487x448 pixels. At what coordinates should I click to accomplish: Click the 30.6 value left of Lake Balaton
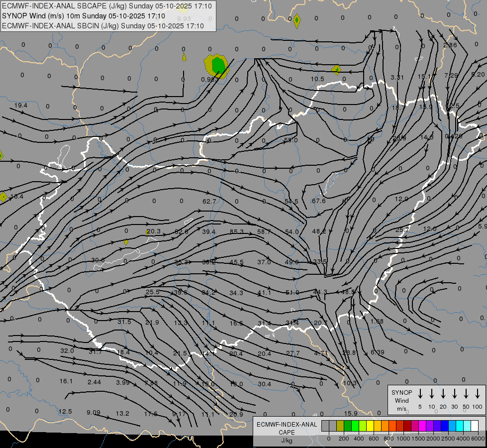(98, 260)
